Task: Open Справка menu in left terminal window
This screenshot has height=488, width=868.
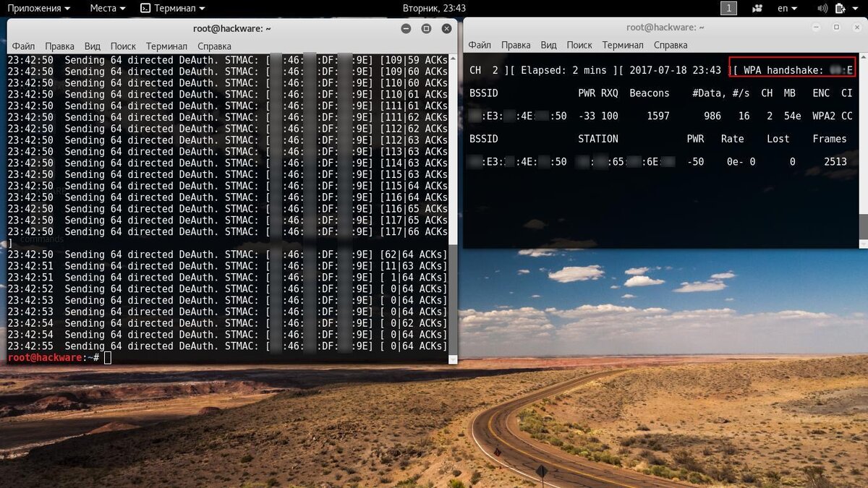Action: click(215, 46)
